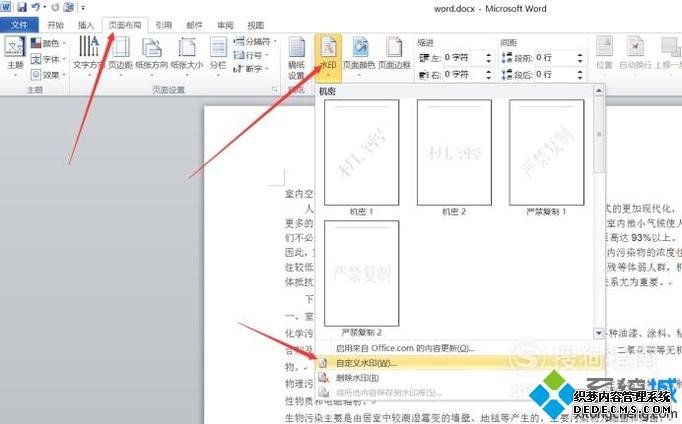Open the 断字 (Hyphenation) dropdown
Screen dimensions: 682x424
[x=251, y=69]
